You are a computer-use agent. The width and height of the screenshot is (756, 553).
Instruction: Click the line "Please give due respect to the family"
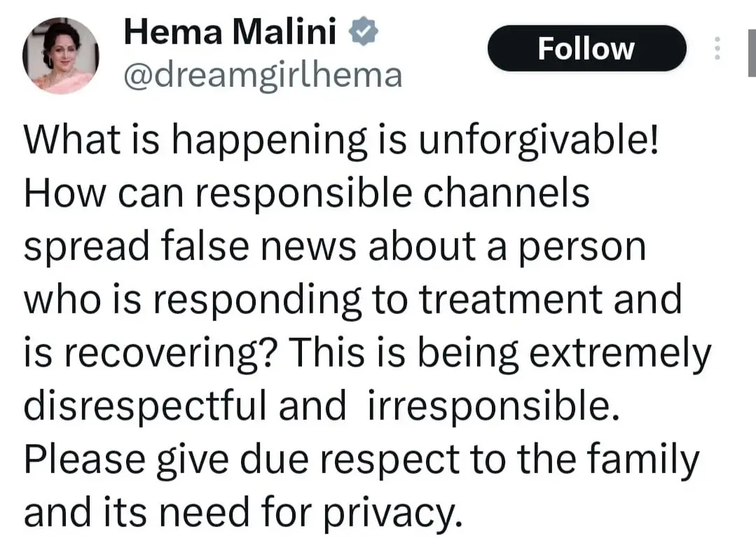point(362,459)
